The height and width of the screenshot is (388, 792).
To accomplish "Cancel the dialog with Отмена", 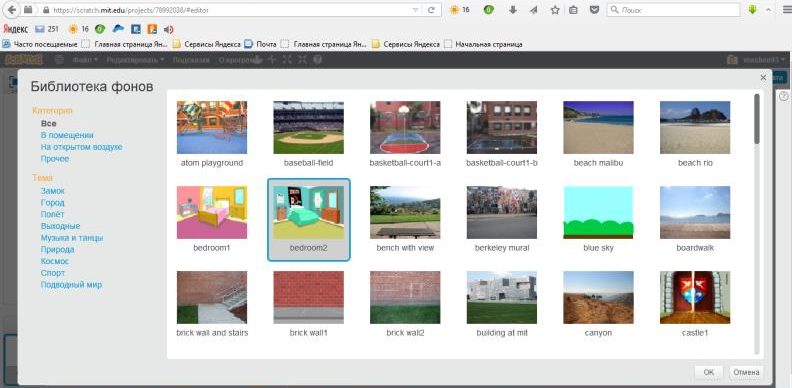I will coord(746,372).
